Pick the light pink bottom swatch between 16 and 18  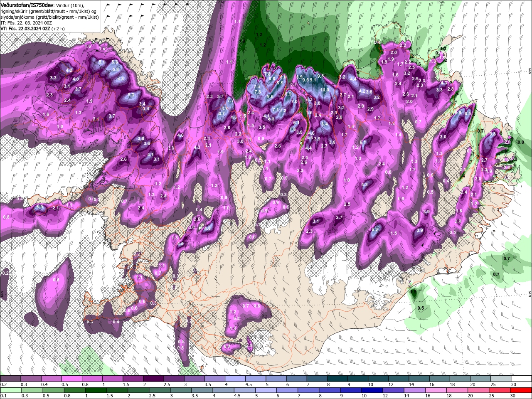point(436,390)
